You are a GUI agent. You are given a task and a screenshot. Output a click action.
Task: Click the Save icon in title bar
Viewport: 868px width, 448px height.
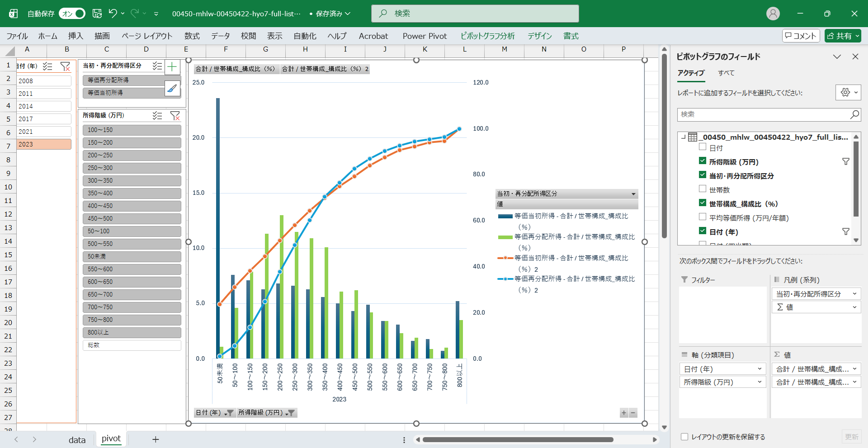[97, 14]
